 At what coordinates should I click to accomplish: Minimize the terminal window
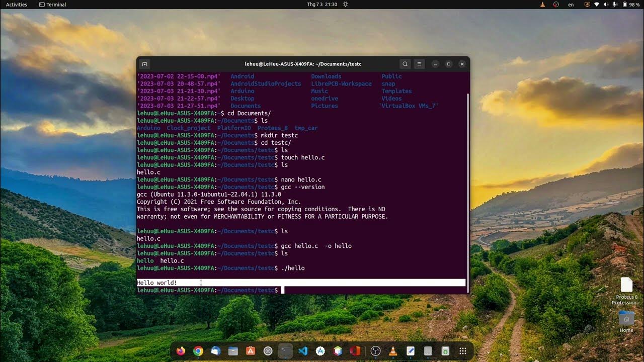pyautogui.click(x=435, y=64)
